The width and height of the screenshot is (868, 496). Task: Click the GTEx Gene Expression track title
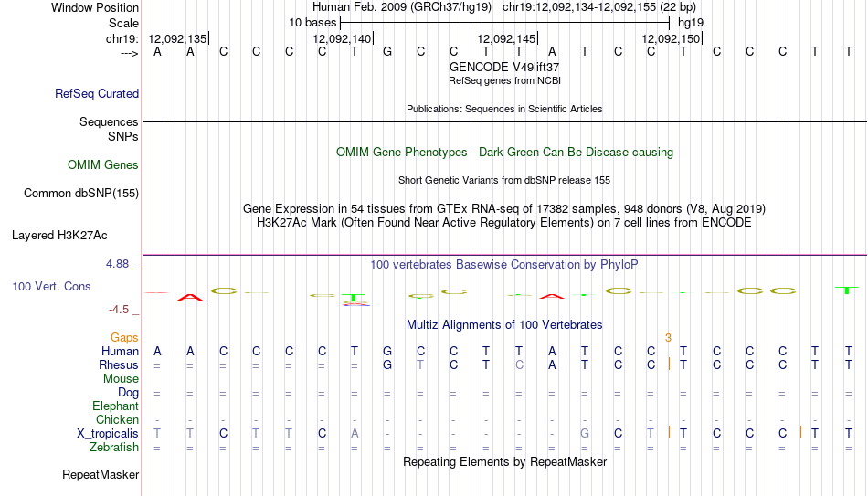click(x=504, y=208)
